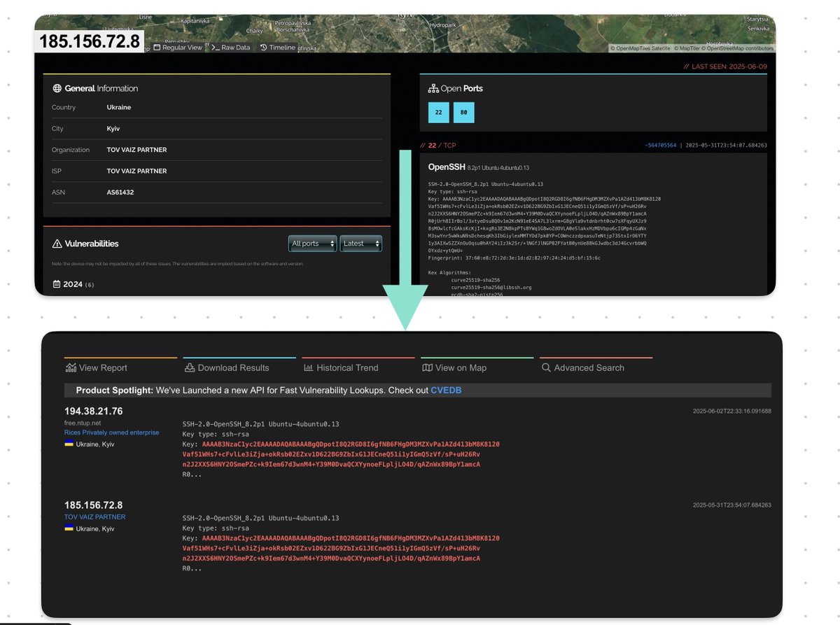This screenshot has width=840, height=625.
Task: Select open port 22 badge
Action: click(438, 113)
